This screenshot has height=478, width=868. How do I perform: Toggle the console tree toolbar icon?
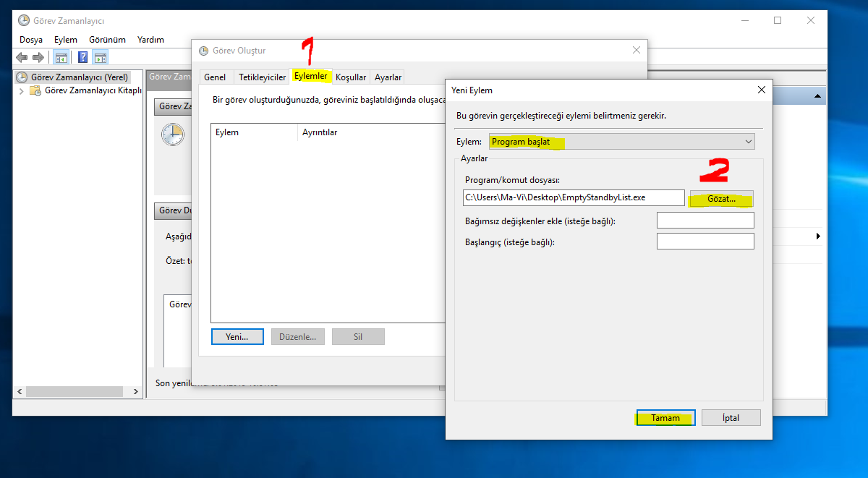click(61, 57)
